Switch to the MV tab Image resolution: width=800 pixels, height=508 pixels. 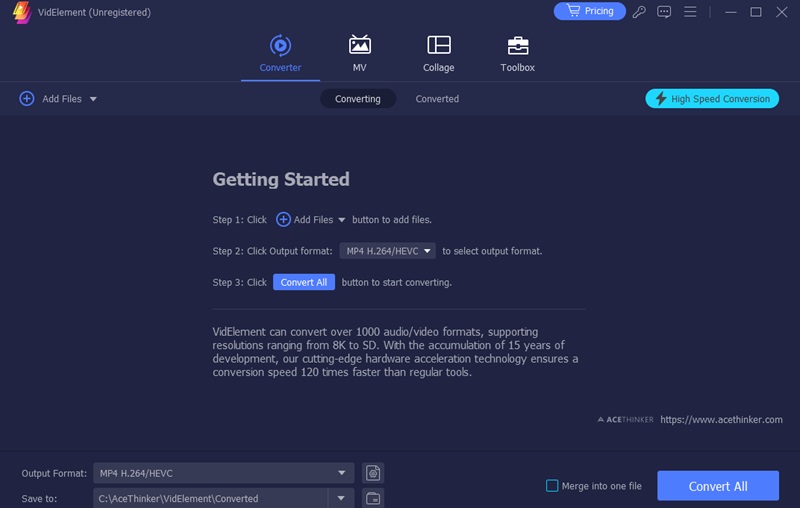[359, 54]
